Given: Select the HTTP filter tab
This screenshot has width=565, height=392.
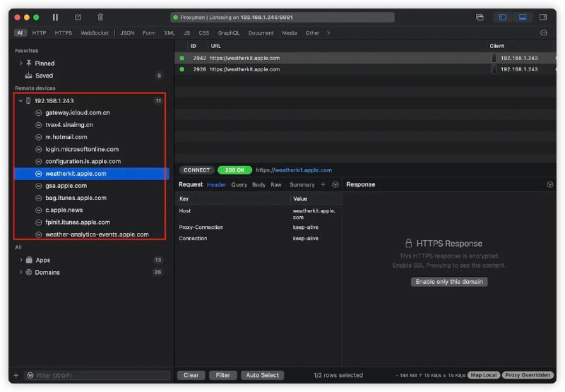Looking at the screenshot, I should pos(39,32).
